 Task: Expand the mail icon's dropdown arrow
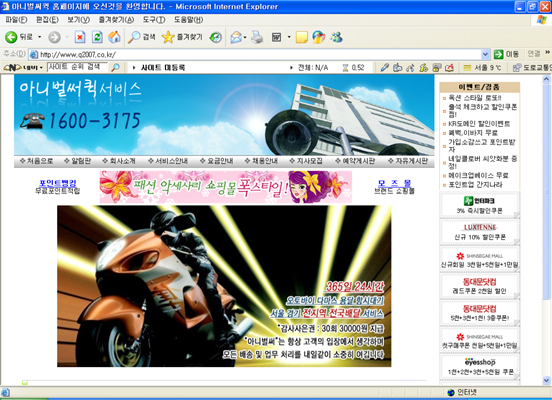pyautogui.click(x=245, y=37)
